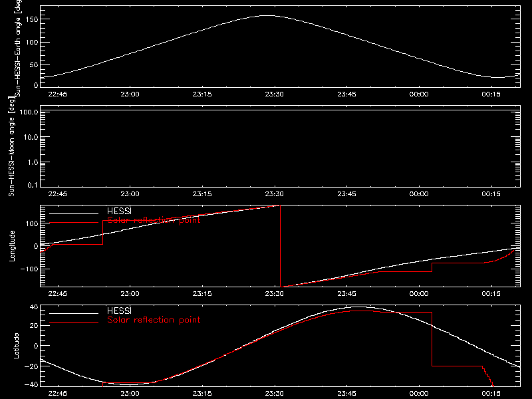
Task: Click the -20 tick on Latitude axis
Action: pos(31,366)
